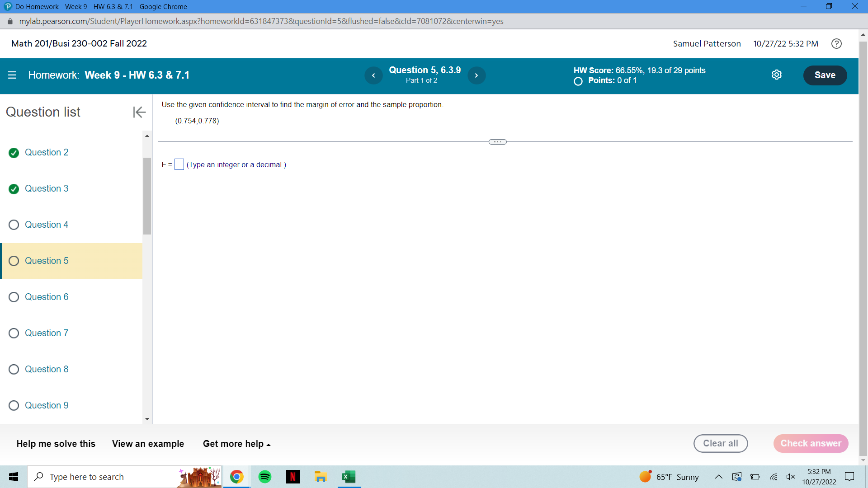Image resolution: width=868 pixels, height=488 pixels.
Task: Select the Question 4 status circle
Action: click(x=14, y=225)
